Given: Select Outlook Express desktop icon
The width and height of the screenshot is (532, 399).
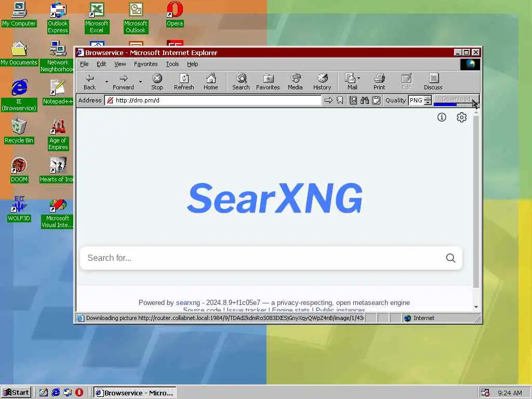Looking at the screenshot, I should 58,18.
